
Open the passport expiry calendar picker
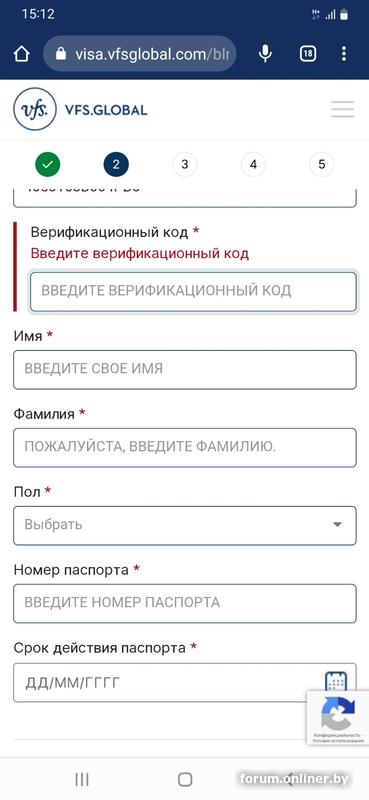[336, 682]
